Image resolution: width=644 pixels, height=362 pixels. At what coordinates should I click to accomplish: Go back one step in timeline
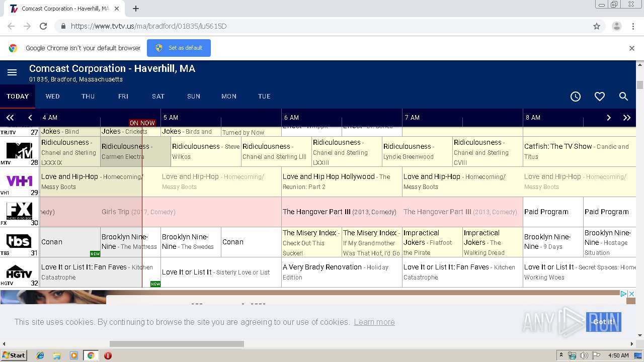pos(30,118)
